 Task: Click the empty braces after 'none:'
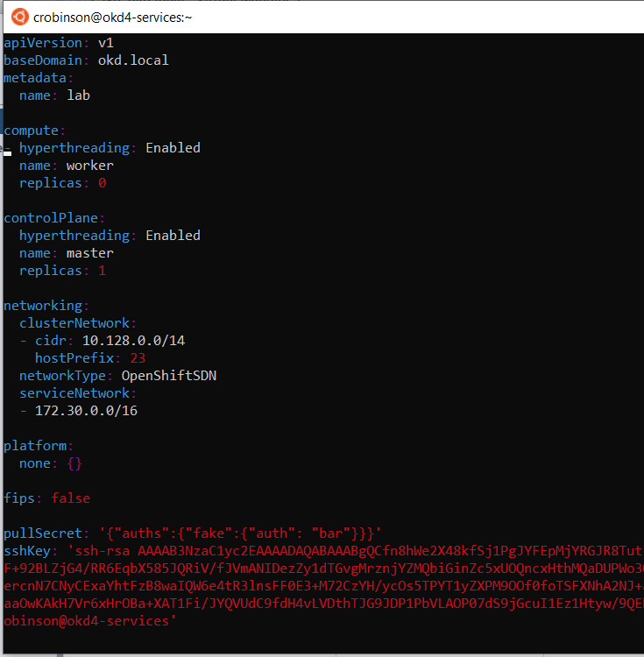(x=74, y=463)
